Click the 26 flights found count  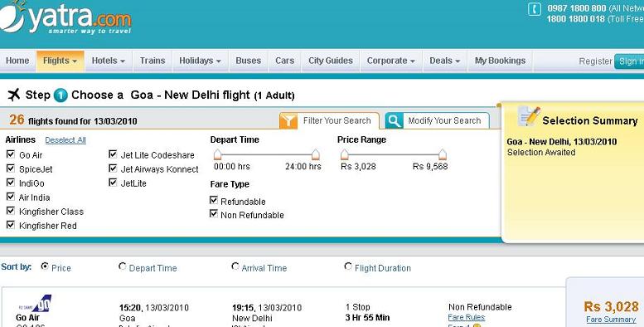pyautogui.click(x=17, y=120)
